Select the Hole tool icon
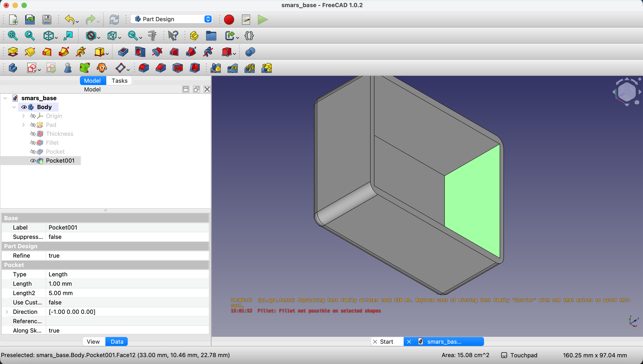The width and height of the screenshot is (643, 364). 140,52
